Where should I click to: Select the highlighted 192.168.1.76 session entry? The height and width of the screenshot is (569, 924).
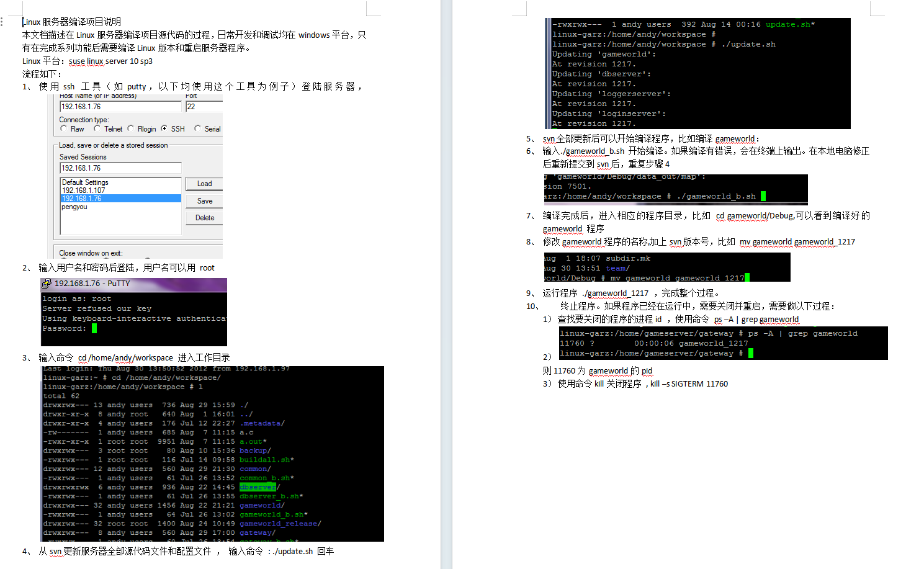point(121,199)
